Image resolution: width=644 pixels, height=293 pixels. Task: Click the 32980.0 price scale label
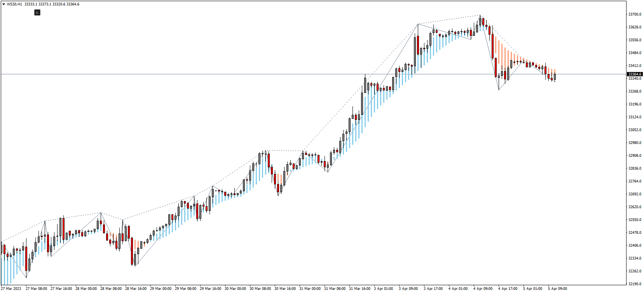point(635,143)
